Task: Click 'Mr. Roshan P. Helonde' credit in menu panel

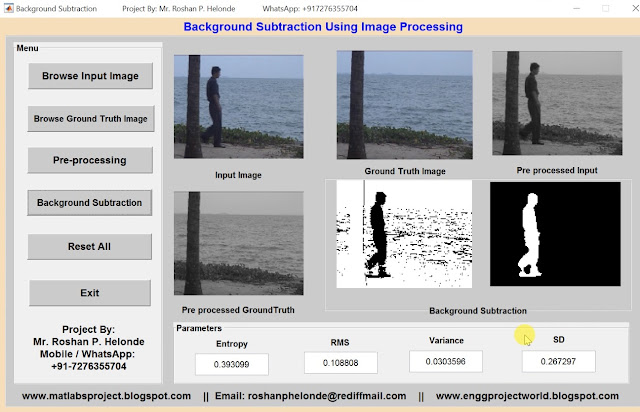Action: point(89,342)
